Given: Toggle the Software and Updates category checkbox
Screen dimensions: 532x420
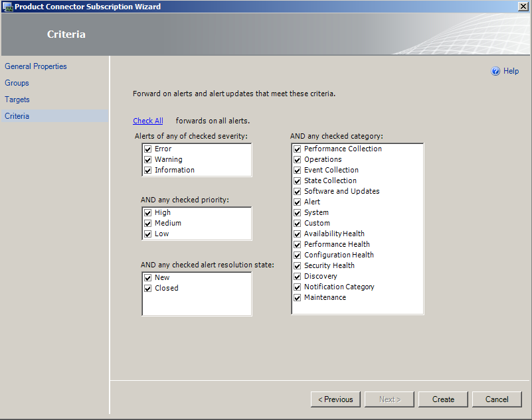Looking at the screenshot, I should coord(297,192).
